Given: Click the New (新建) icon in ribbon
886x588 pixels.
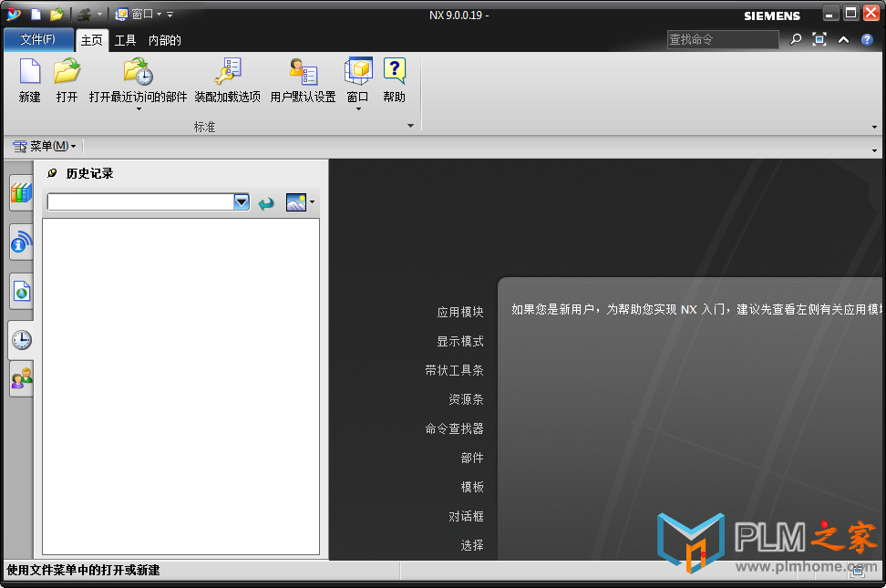Looking at the screenshot, I should (30, 71).
